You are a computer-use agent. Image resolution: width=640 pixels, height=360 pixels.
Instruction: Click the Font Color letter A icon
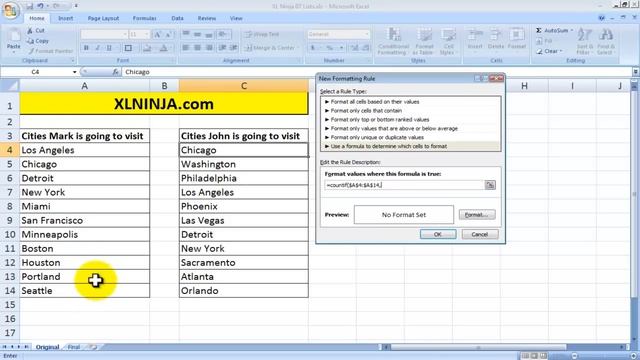tap(163, 48)
